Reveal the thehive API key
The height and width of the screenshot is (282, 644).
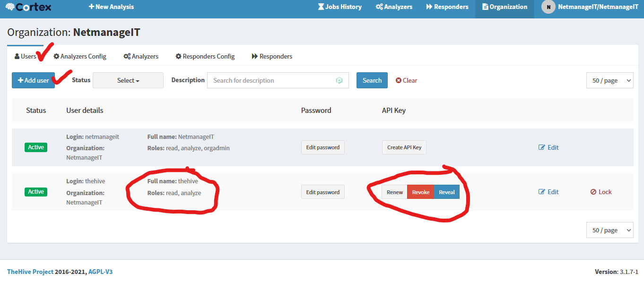tap(446, 192)
